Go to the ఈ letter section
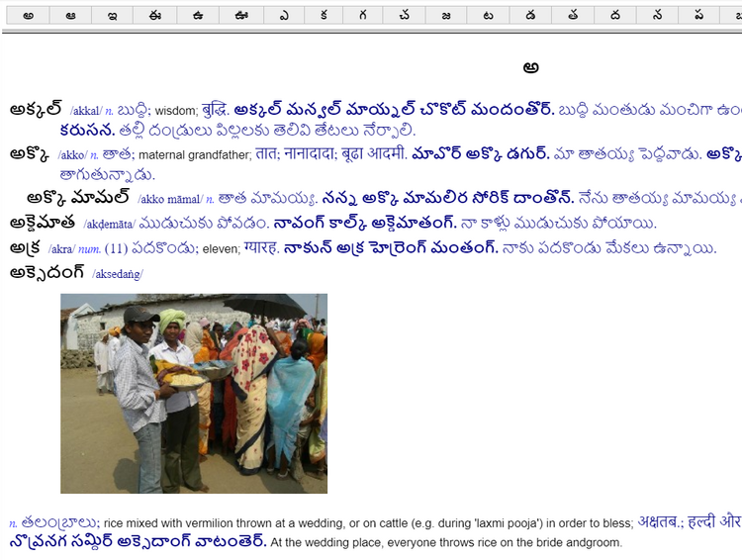The height and width of the screenshot is (560, 742). (x=155, y=15)
